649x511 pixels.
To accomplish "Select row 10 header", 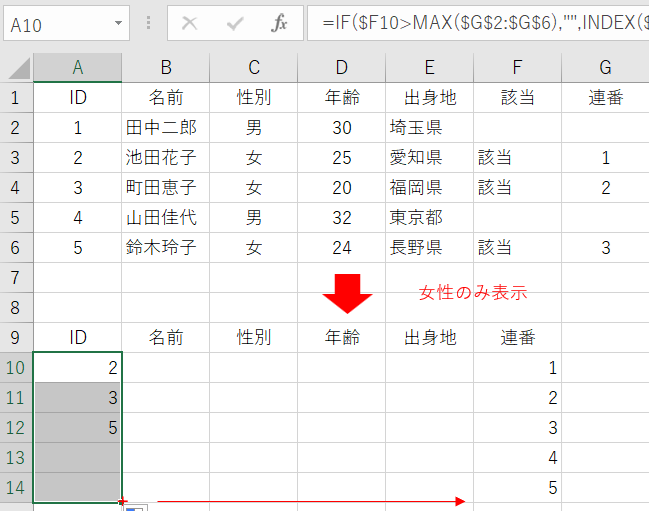I will click(x=16, y=367).
